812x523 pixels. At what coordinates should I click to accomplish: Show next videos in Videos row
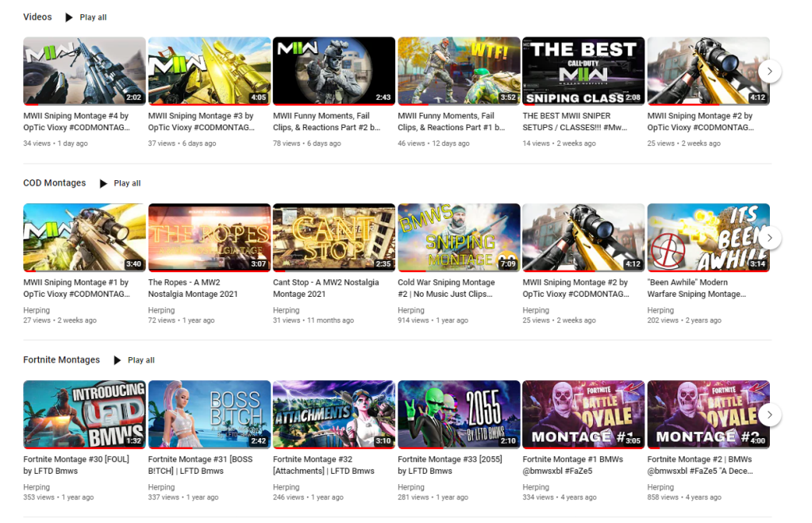770,71
